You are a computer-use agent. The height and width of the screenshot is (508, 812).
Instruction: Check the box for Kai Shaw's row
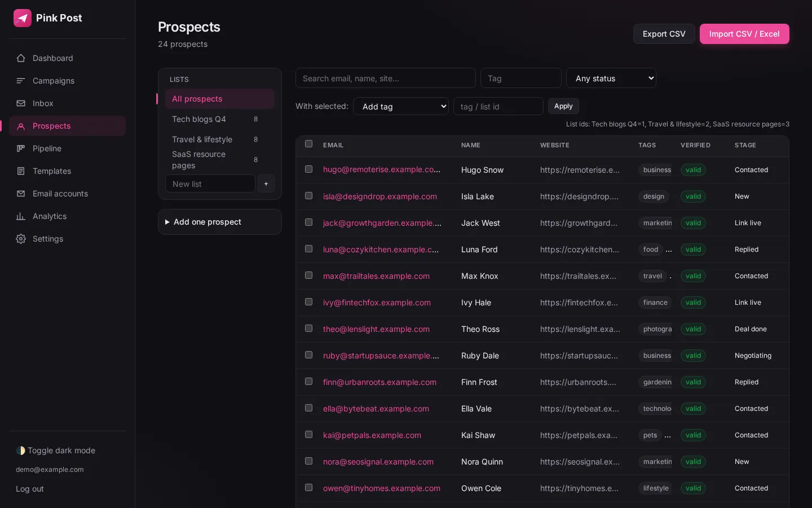point(308,435)
